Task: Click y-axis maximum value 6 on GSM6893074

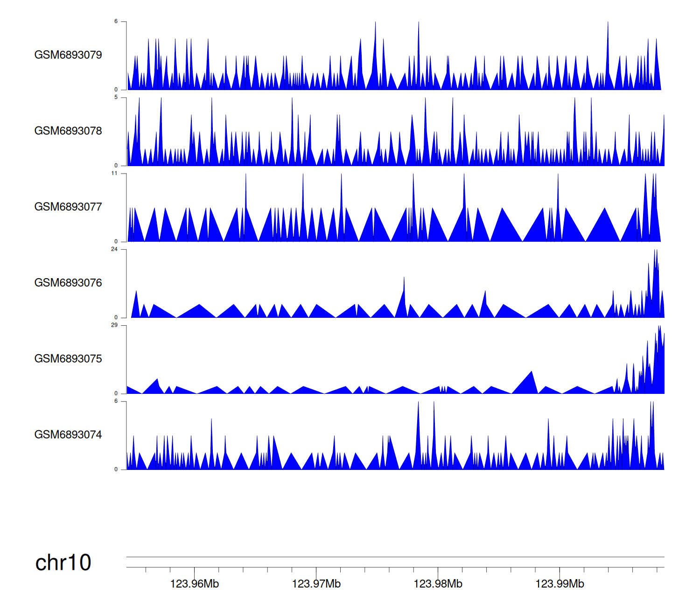Action: [x=116, y=401]
